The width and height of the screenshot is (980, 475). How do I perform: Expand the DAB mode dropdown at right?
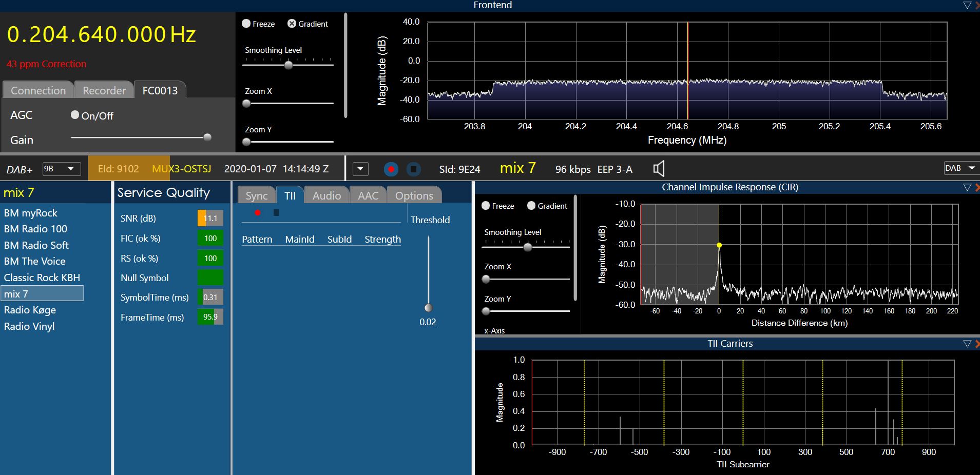(x=961, y=168)
